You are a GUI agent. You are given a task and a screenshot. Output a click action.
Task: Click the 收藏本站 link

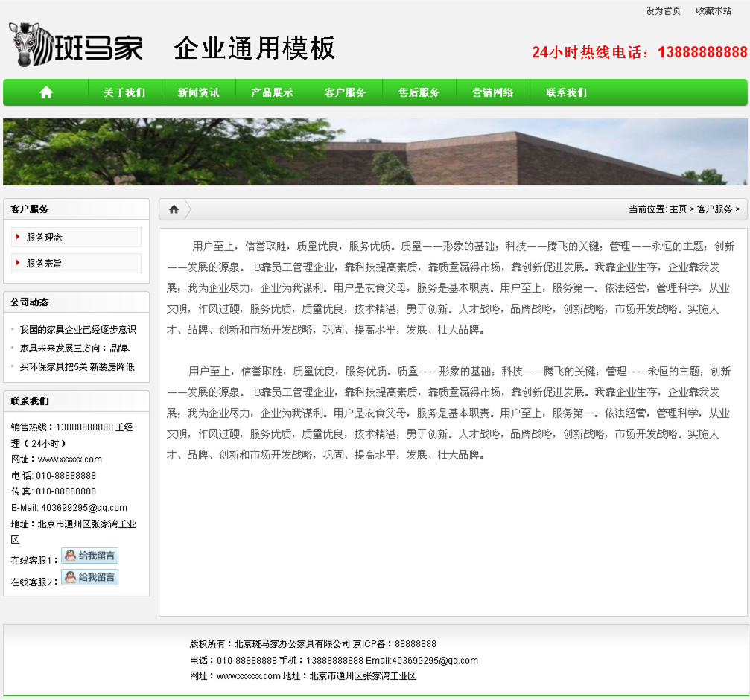tap(714, 11)
